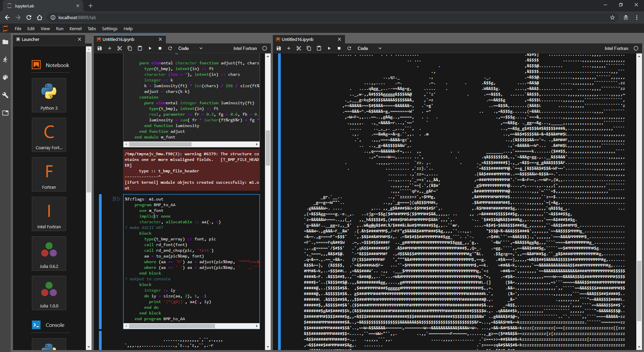Screen dimensions: 644x352
Task: Click the view site information icon
Action: coord(53,17)
